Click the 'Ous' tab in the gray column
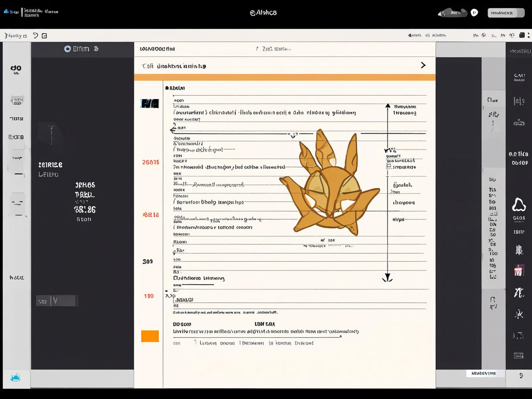532x399 pixels. pos(493,100)
